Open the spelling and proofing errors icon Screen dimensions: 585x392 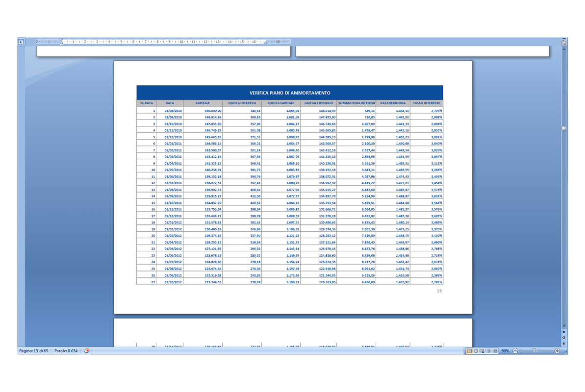pos(87,351)
